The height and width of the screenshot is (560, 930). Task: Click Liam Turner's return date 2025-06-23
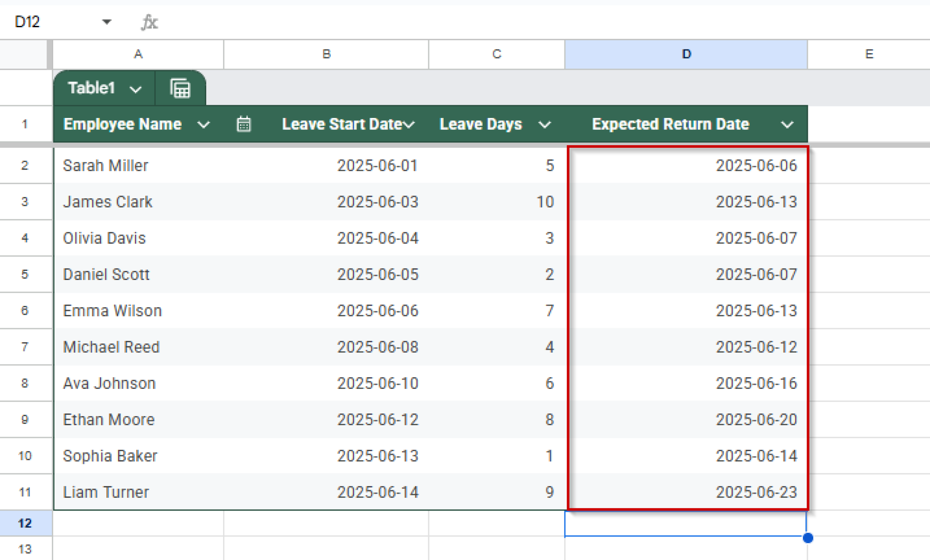pos(756,492)
